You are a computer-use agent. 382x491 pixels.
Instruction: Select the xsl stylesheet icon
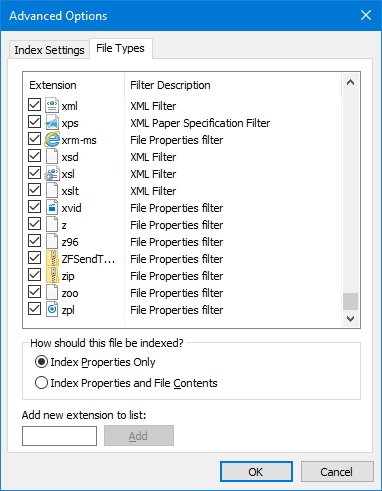tap(52, 174)
